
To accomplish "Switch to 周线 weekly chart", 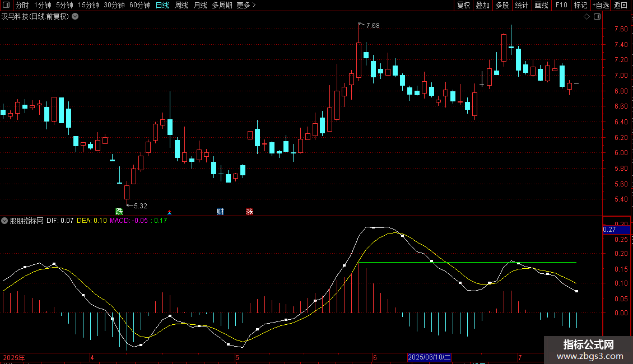I will [x=181, y=5].
